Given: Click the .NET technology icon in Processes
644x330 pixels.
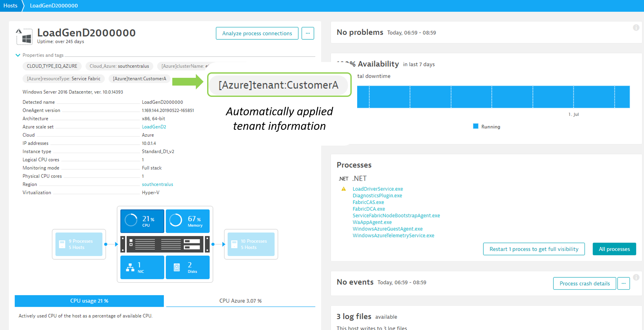Looking at the screenshot, I should pos(343,179).
